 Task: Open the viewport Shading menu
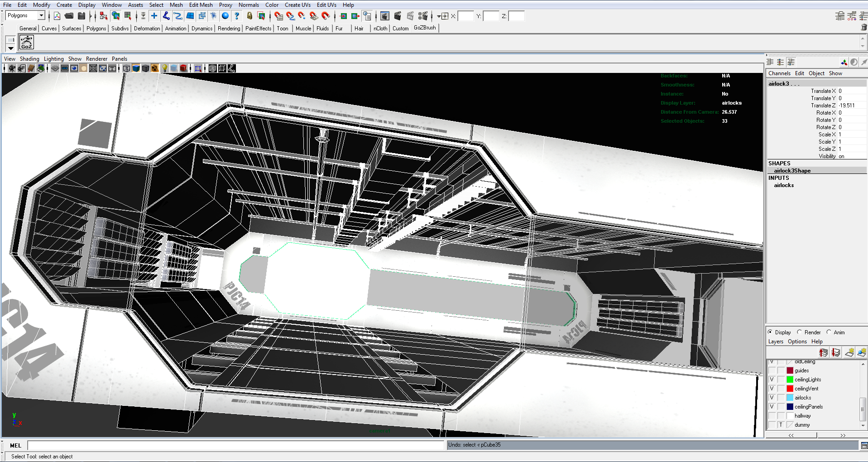pyautogui.click(x=29, y=59)
